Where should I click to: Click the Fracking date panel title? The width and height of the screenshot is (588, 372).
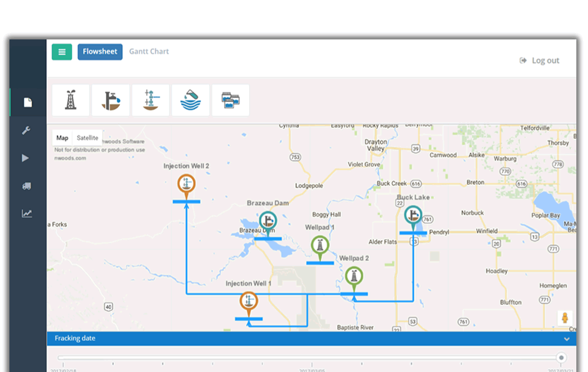tap(75, 338)
